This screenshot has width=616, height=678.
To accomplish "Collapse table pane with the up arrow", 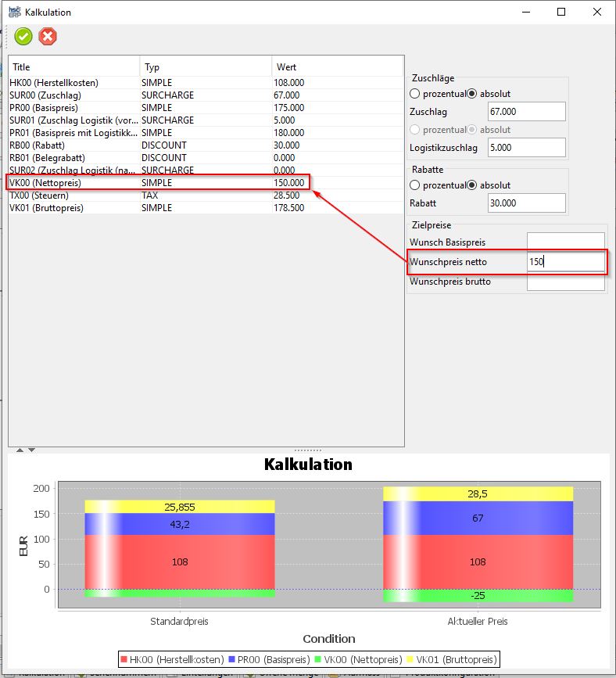I will [x=20, y=450].
